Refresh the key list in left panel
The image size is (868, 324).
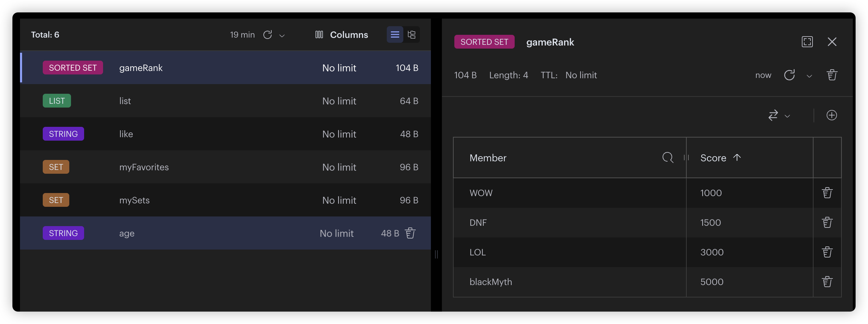[268, 35]
